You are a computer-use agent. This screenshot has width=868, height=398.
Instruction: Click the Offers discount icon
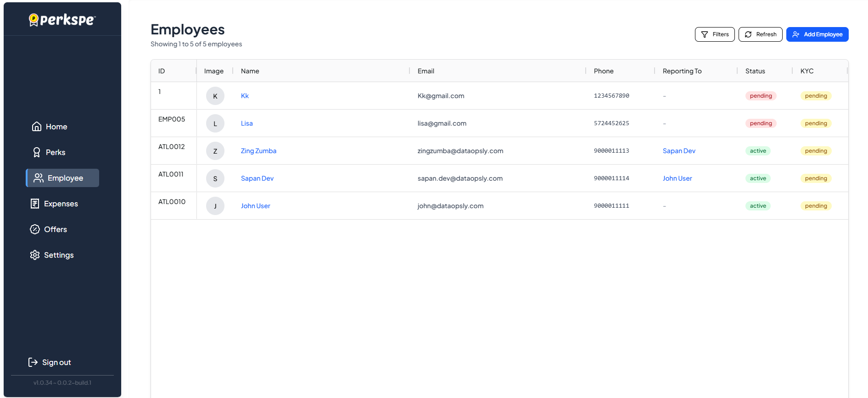point(35,229)
